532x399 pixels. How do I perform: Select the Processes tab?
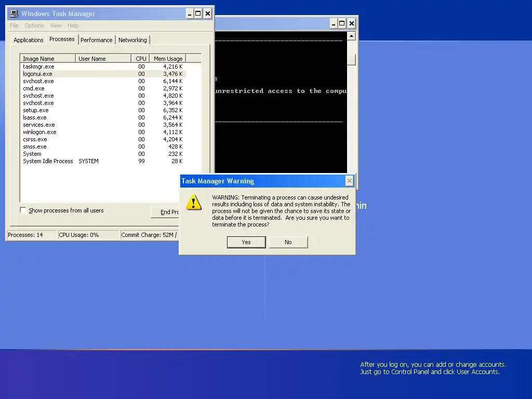click(x=62, y=39)
